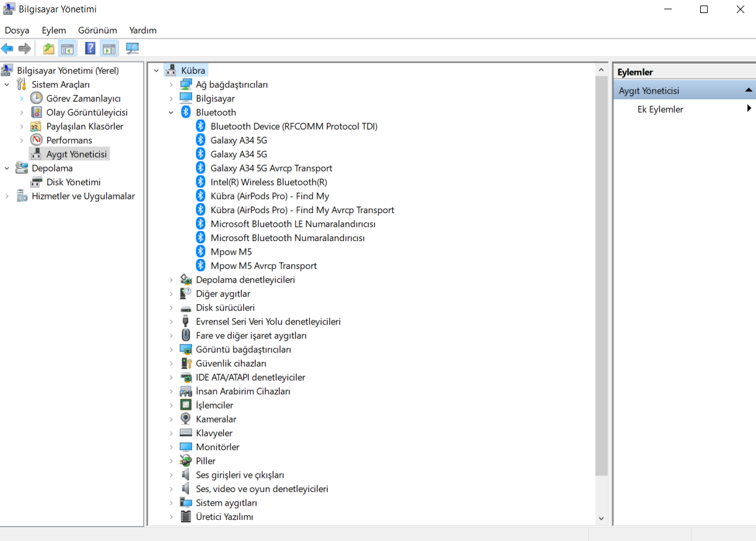Click the blue Back arrow in toolbar
The height and width of the screenshot is (541, 756).
coord(7,48)
